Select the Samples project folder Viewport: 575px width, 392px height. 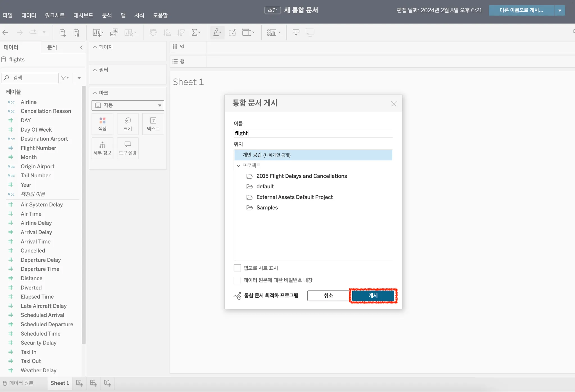267,208
